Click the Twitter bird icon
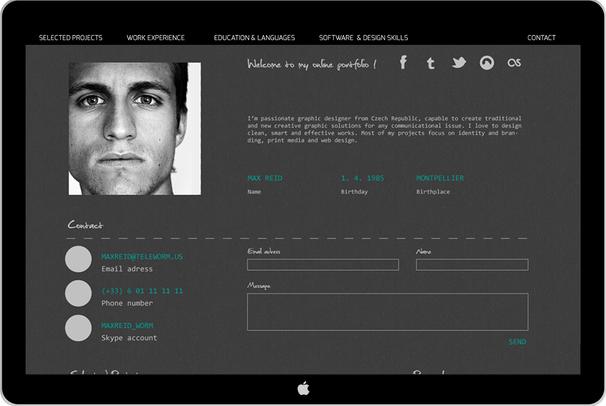Screen dimensions: 606x406 [458, 63]
